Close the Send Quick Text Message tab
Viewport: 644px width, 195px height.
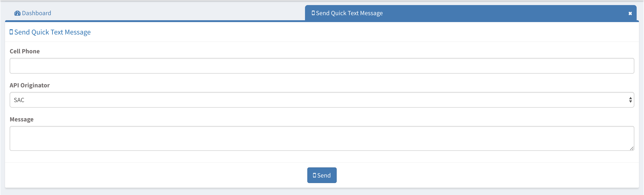point(630,14)
